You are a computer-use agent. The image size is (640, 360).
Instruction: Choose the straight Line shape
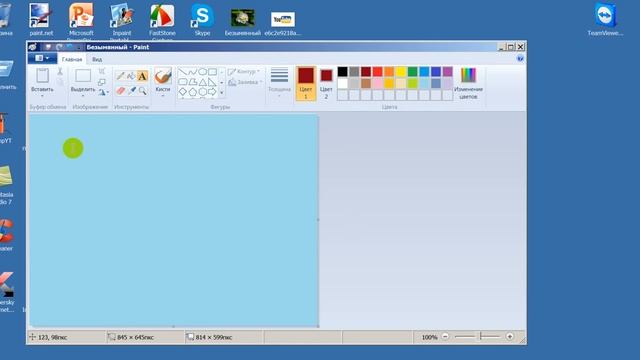(x=182, y=72)
